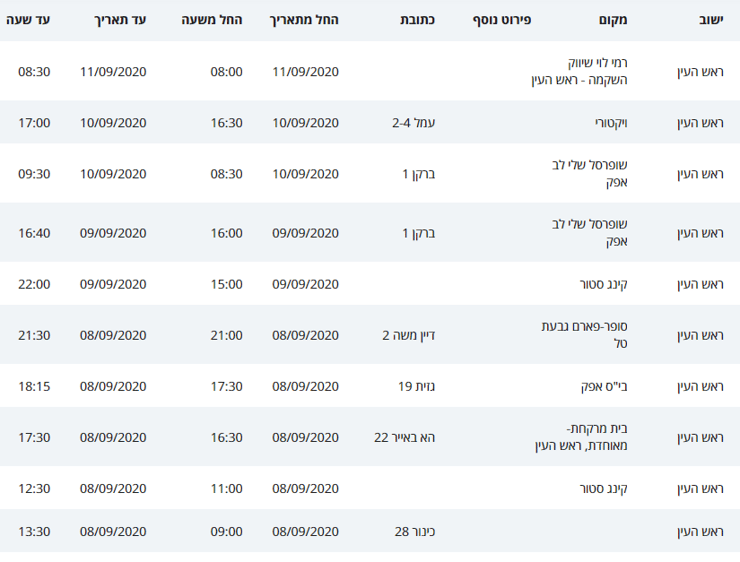This screenshot has height=562, width=740.
Task: Click the מקום column header
Action: point(613,20)
